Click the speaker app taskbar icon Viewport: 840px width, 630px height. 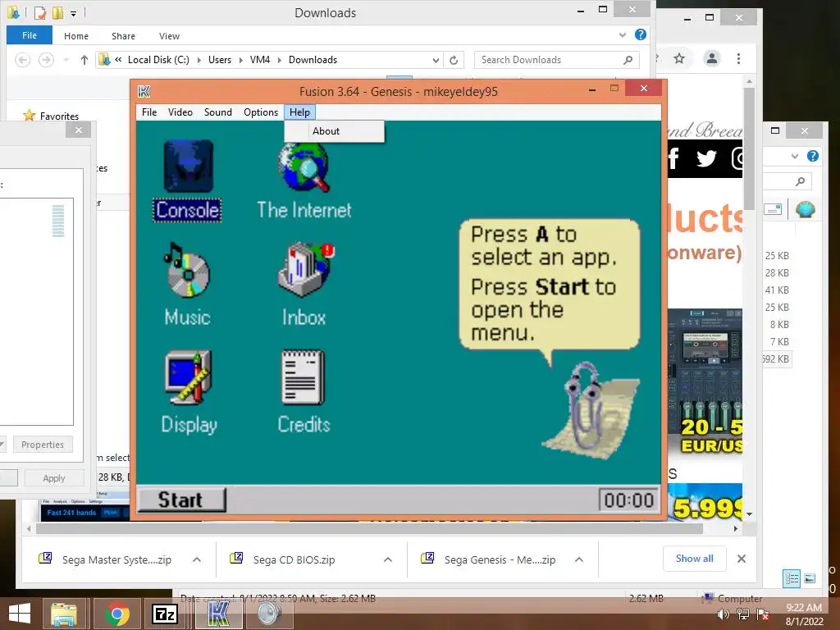pyautogui.click(x=269, y=614)
